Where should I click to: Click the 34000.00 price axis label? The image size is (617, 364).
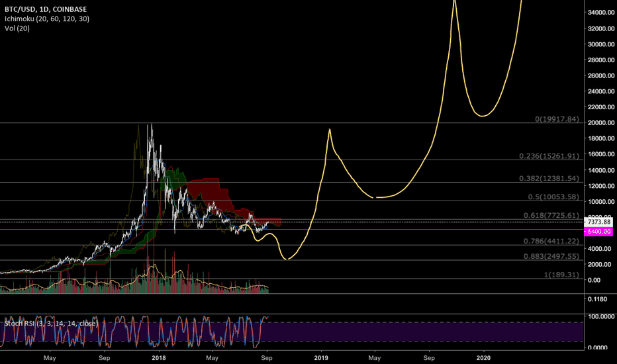coord(601,13)
